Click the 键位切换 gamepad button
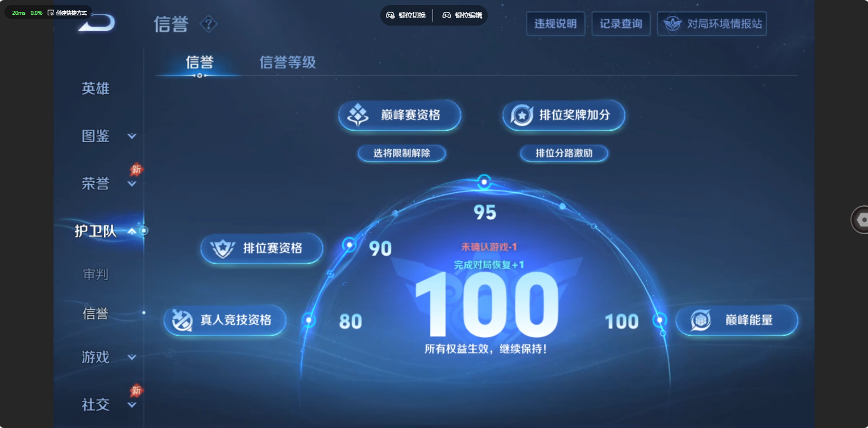The width and height of the screenshot is (868, 428). click(406, 15)
